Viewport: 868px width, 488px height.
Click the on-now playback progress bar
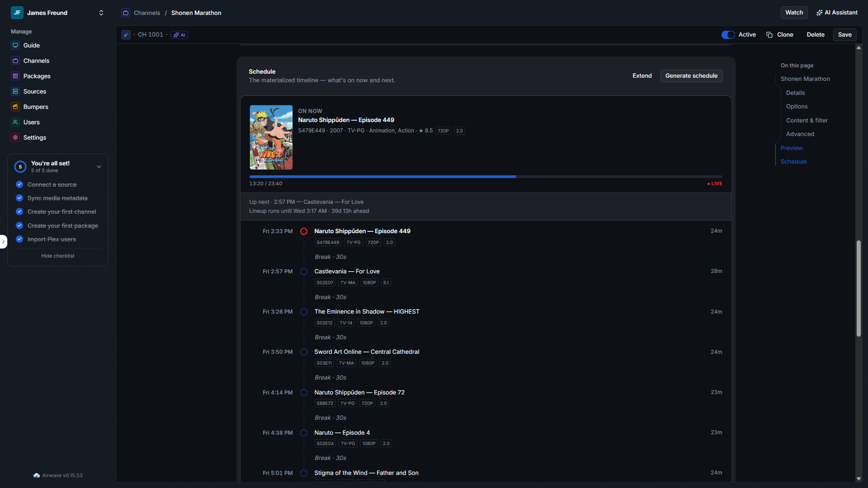pos(486,177)
